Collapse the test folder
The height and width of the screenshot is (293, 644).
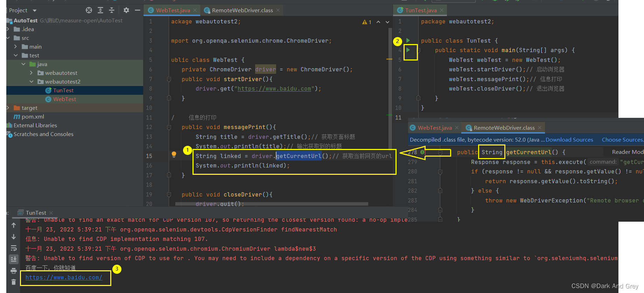pos(15,56)
